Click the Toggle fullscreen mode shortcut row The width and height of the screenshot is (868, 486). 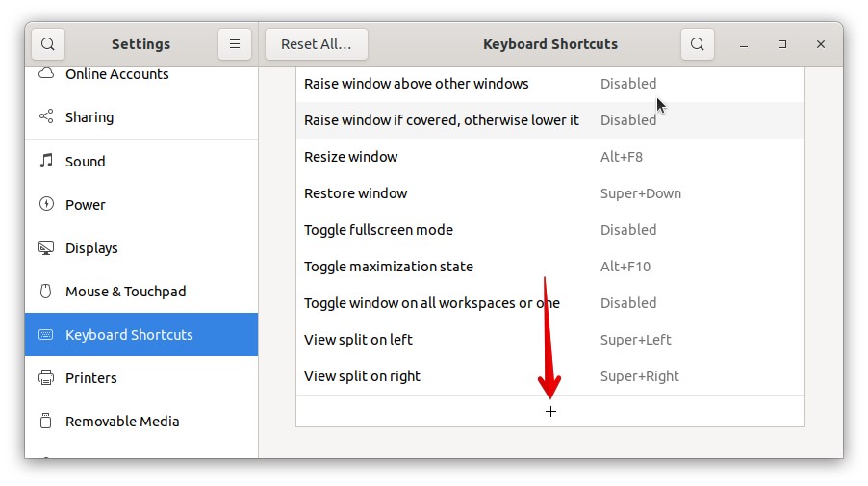pos(549,230)
